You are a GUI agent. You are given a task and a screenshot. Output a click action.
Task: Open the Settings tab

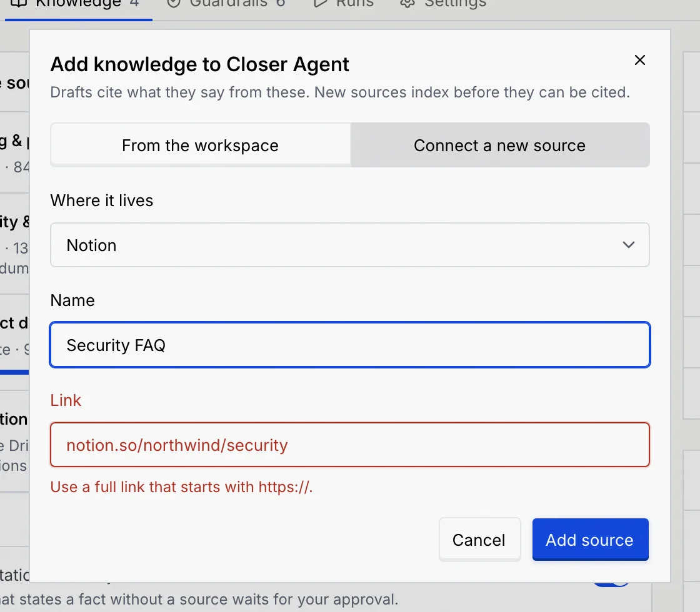click(443, 4)
